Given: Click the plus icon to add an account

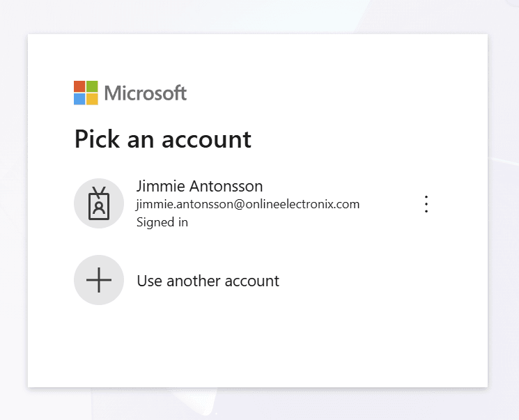Looking at the screenshot, I should [x=99, y=280].
